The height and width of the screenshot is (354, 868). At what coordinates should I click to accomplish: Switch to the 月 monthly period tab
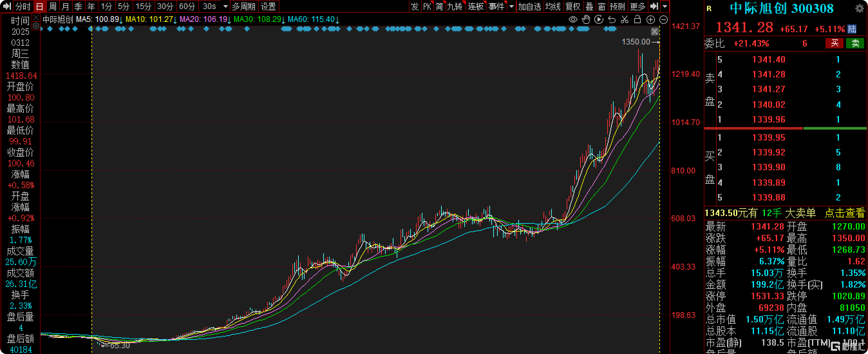[65, 6]
